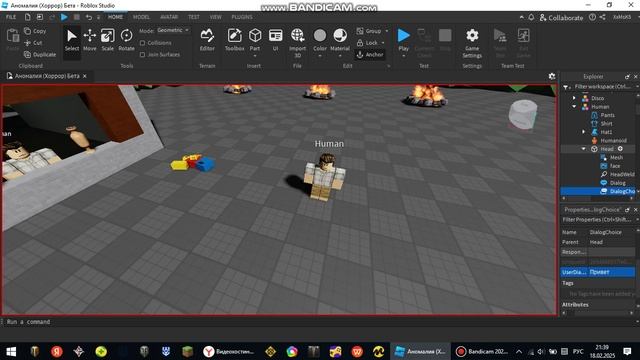Collapse the Human model in Explorer
The image size is (640, 360).
[574, 107]
